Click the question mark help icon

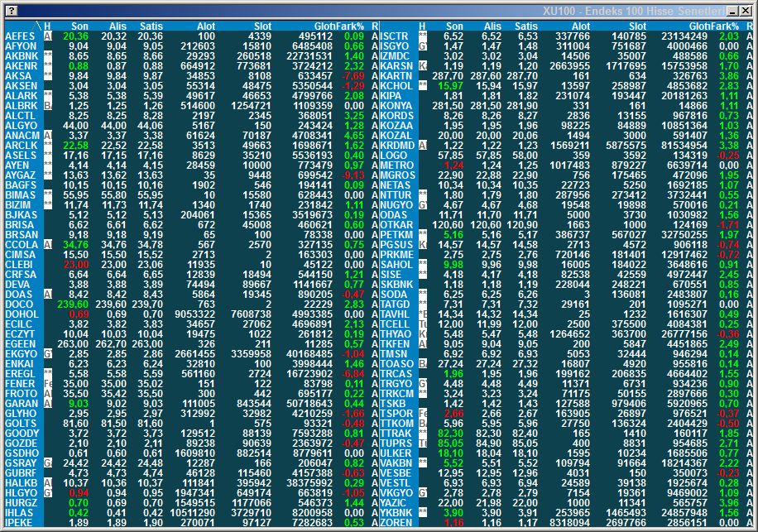tap(12, 11)
